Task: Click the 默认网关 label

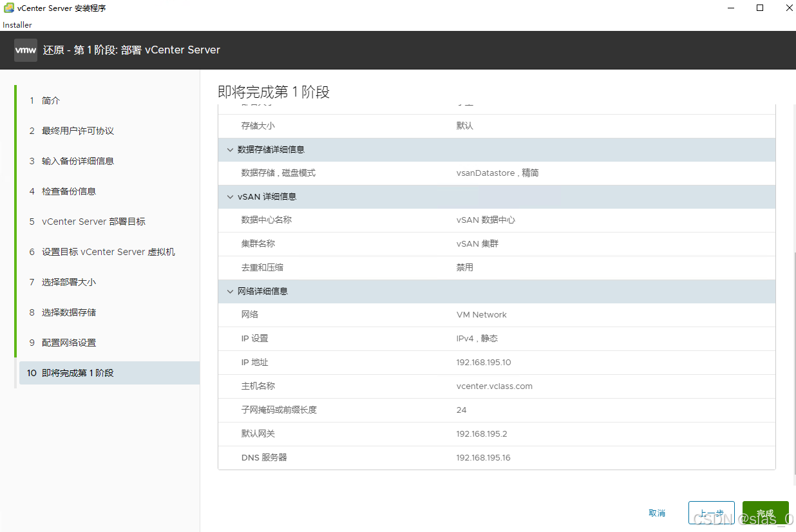Action: 258,434
